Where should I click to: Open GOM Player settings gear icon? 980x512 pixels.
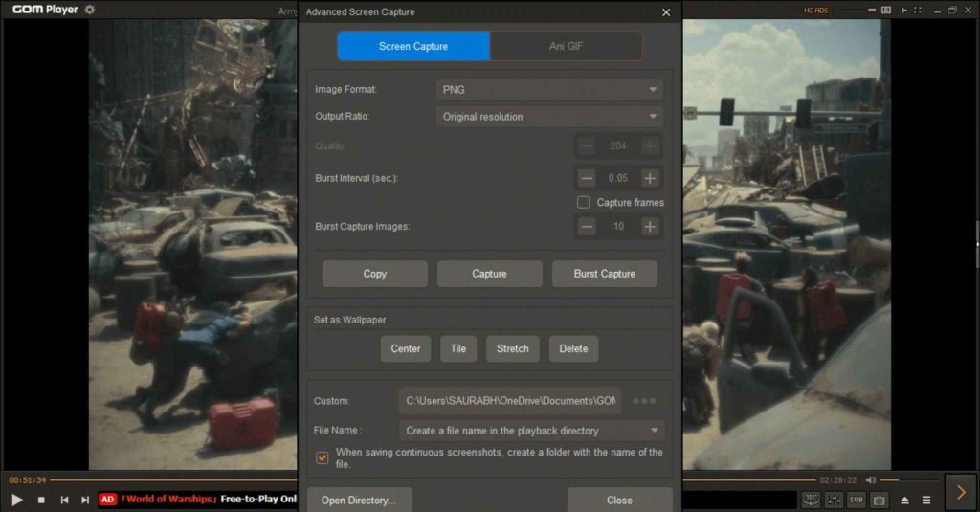coord(89,10)
